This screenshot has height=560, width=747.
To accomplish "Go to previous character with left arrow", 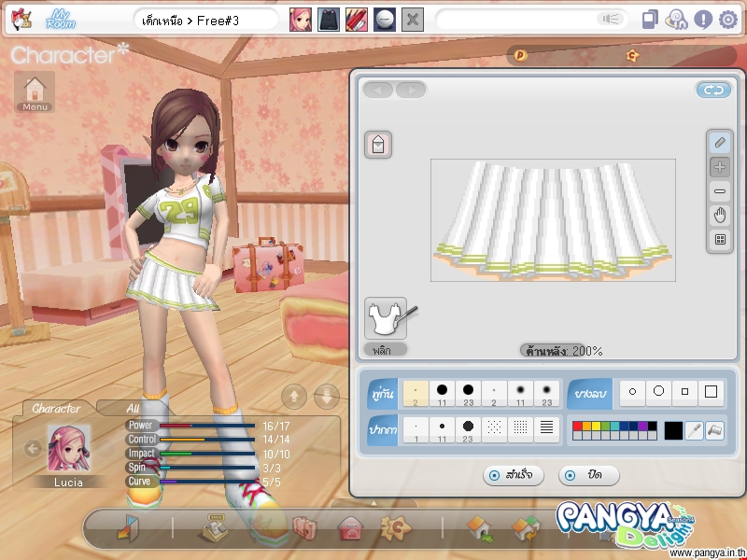I will click(x=33, y=448).
